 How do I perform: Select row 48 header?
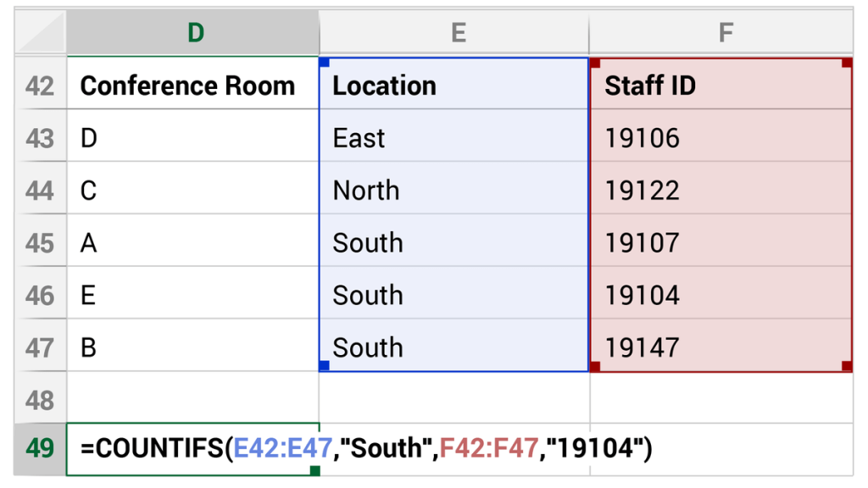[40, 400]
